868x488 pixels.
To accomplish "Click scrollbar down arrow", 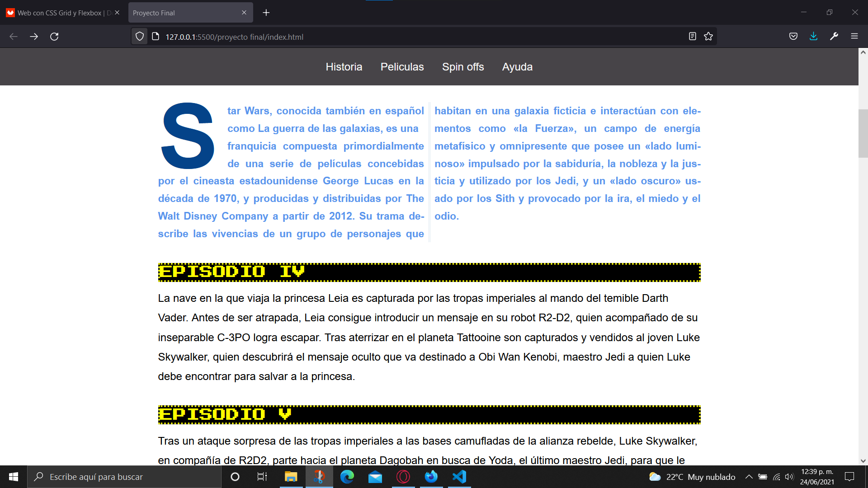I will pyautogui.click(x=863, y=461).
